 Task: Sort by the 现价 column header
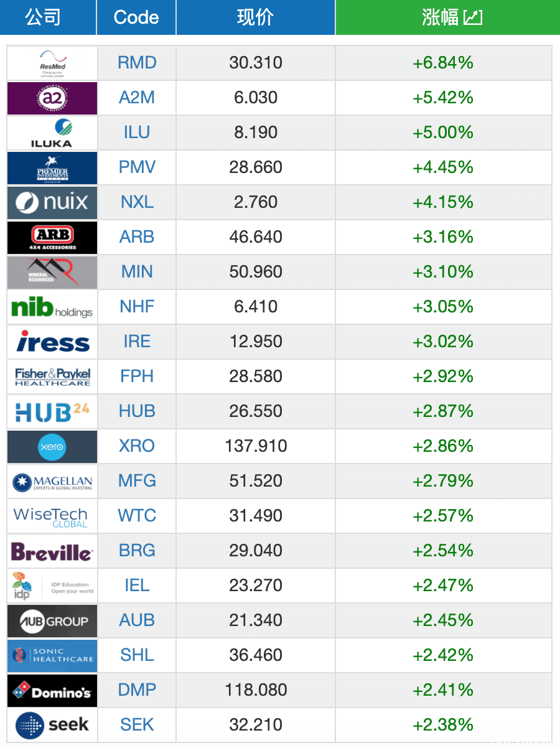[256, 17]
